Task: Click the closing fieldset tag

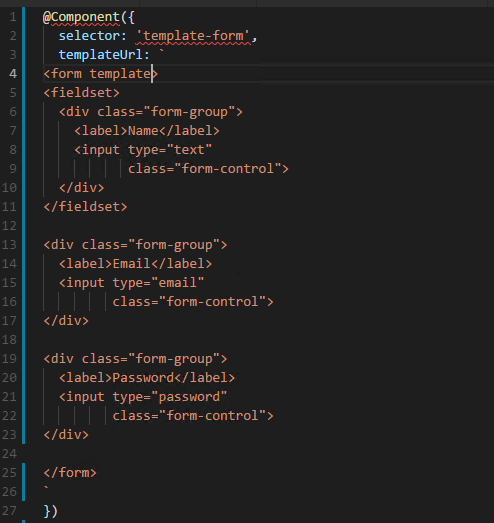Action: tap(85, 207)
